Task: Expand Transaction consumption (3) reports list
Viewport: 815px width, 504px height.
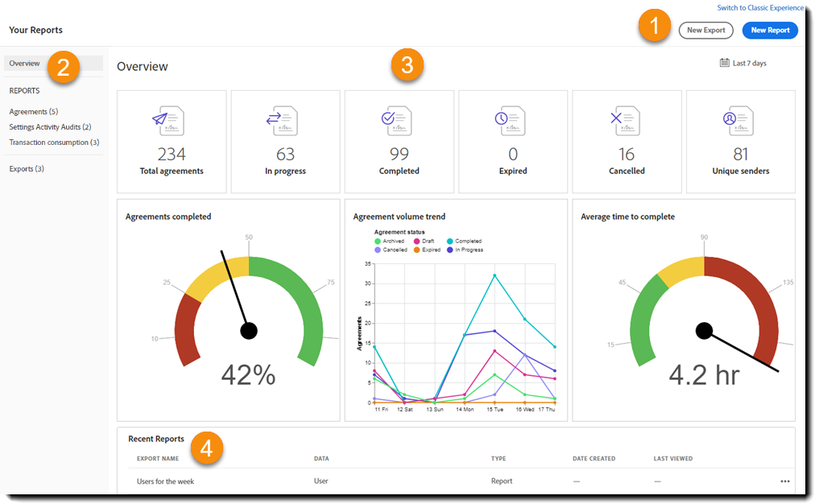Action: click(54, 143)
